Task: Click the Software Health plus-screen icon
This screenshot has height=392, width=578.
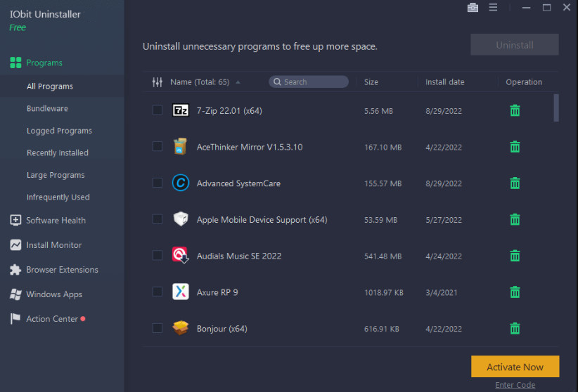Action: (x=15, y=221)
